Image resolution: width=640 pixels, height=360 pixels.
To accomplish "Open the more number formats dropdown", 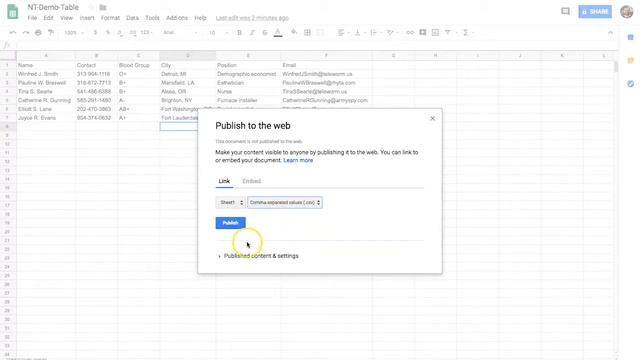I will [146, 33].
